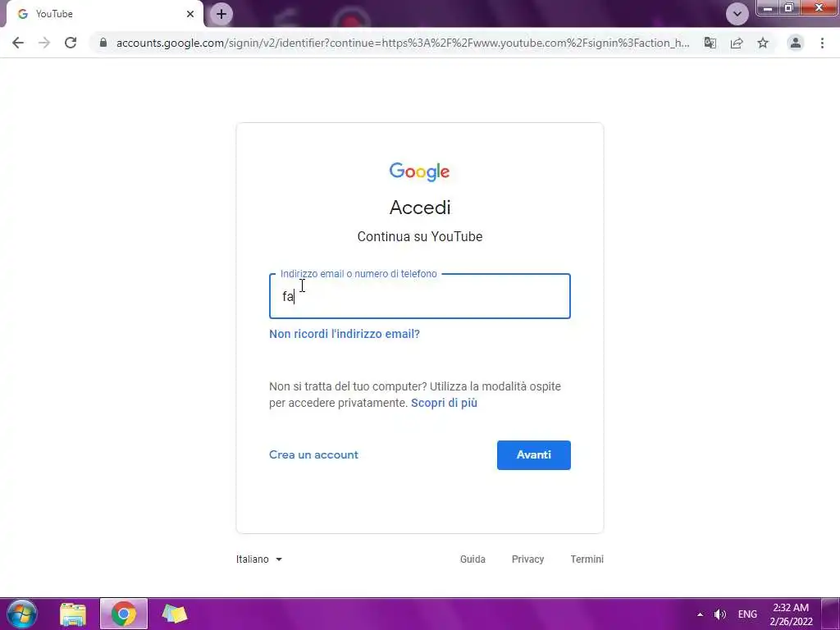The image size is (840, 630).
Task: Open the volume speaker control
Action: tap(720, 614)
